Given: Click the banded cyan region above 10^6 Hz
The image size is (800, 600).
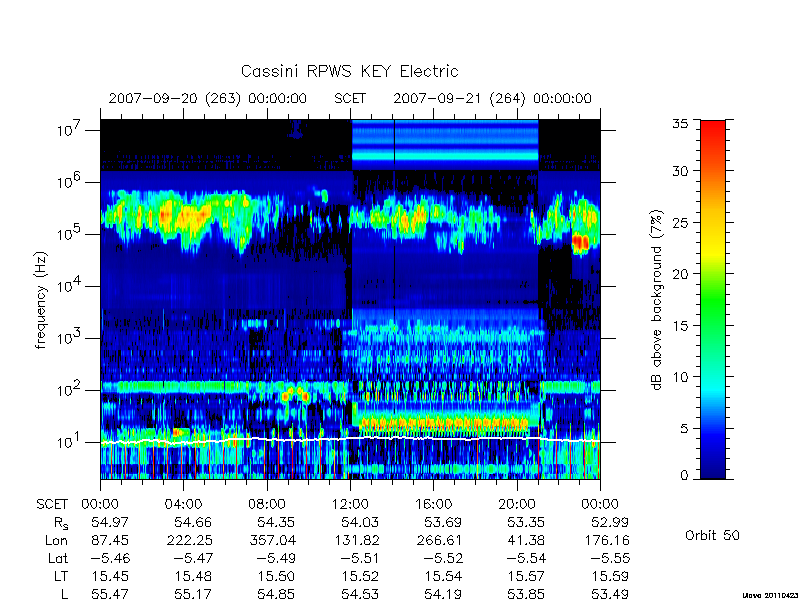Looking at the screenshot, I should (x=445, y=145).
